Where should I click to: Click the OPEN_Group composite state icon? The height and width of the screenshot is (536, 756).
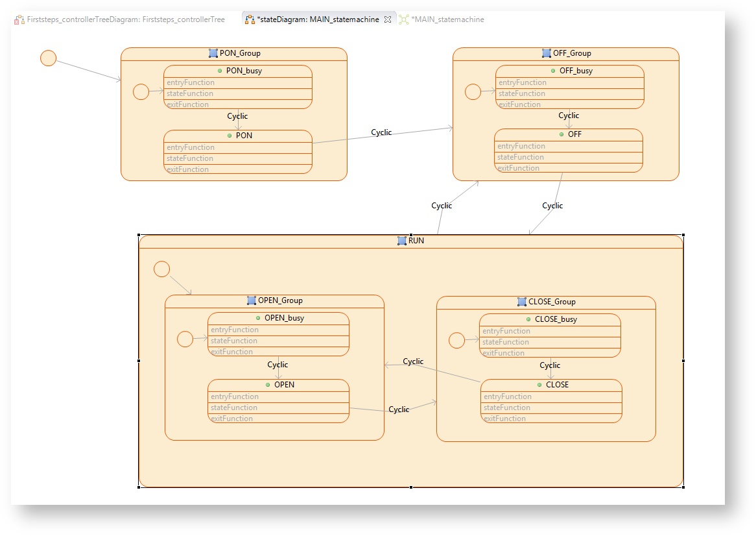(252, 300)
